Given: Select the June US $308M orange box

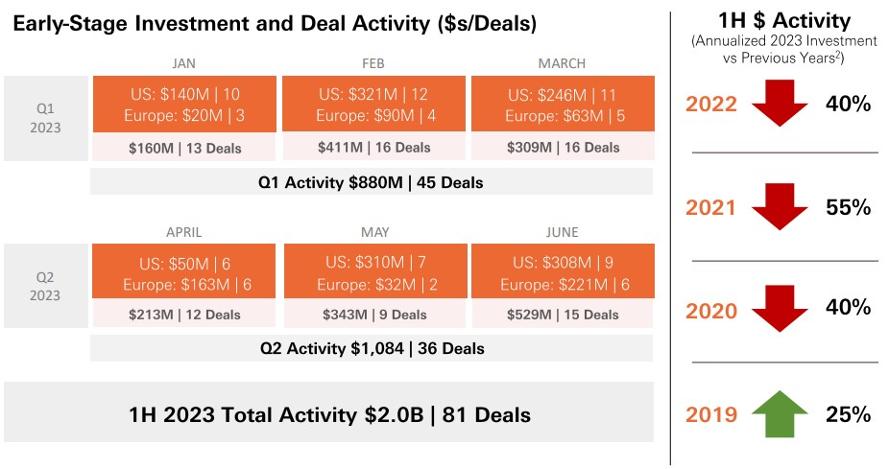Looking at the screenshot, I should (x=563, y=271).
